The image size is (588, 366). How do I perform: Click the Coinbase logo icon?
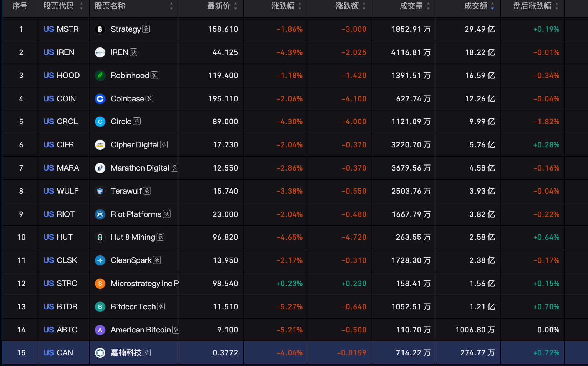pos(100,99)
